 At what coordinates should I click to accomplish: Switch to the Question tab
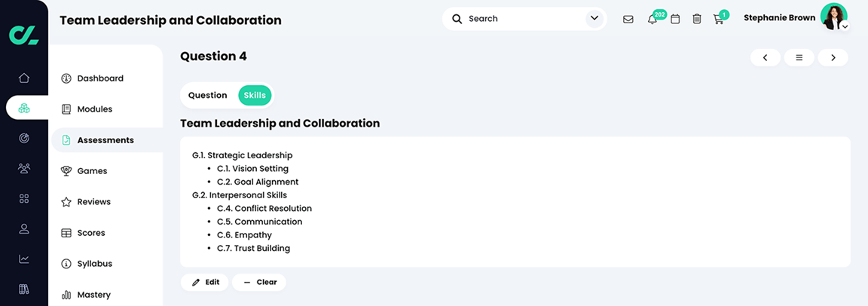[x=208, y=95]
